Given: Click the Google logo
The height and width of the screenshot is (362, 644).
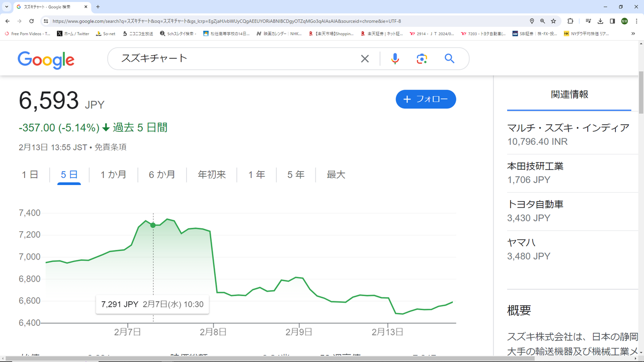Looking at the screenshot, I should 46,60.
